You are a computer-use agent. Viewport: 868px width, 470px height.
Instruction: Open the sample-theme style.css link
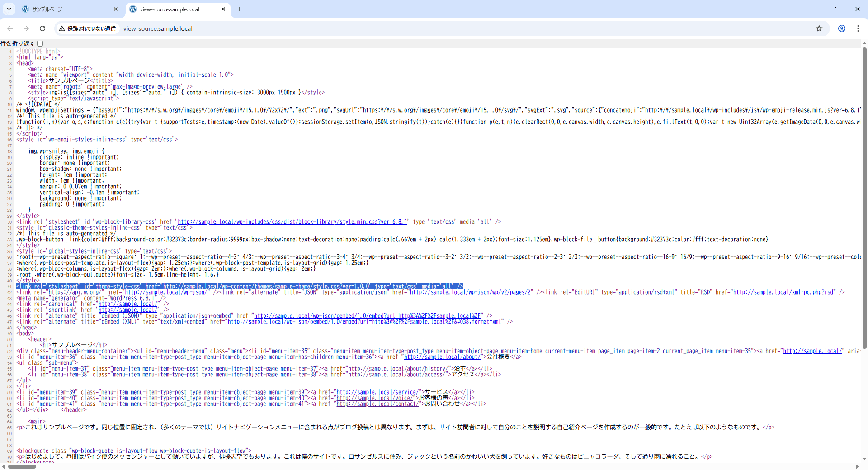coord(267,287)
